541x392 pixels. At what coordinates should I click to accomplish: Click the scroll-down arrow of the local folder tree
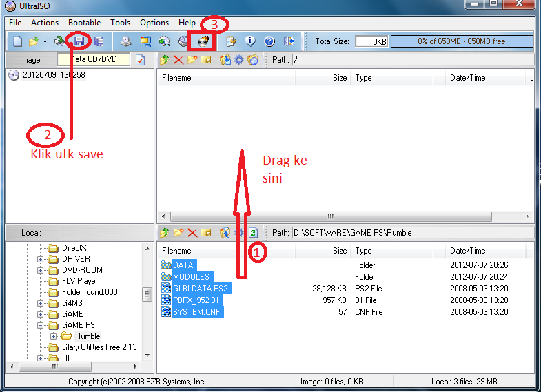[147, 355]
